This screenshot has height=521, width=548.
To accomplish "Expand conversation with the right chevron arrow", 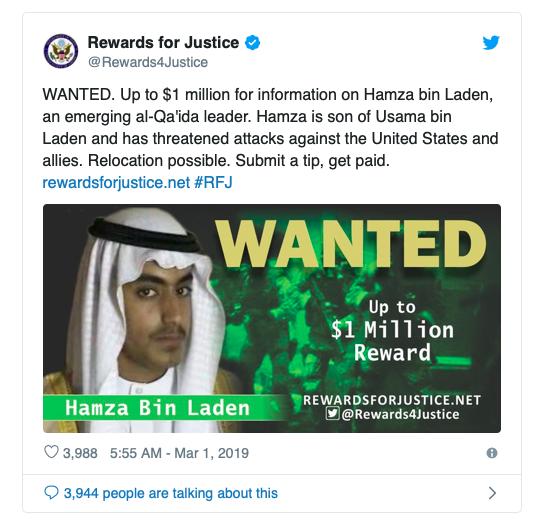I will click(492, 493).
